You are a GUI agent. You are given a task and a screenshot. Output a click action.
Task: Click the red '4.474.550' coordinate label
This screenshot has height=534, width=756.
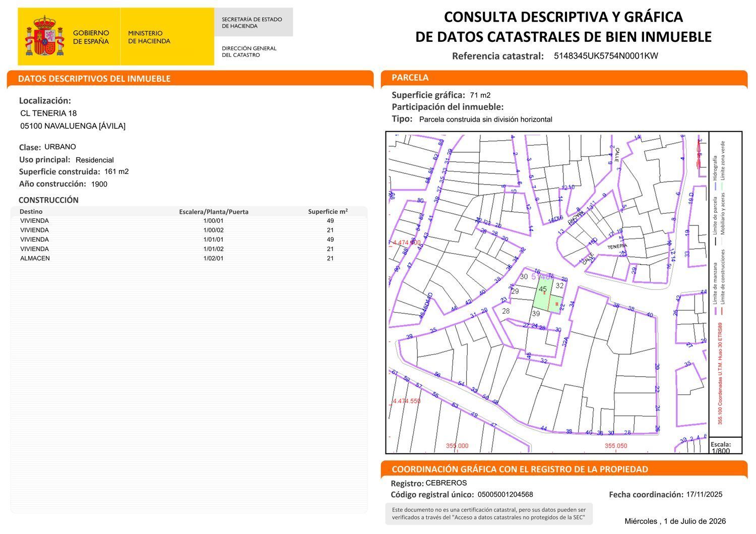(406, 401)
